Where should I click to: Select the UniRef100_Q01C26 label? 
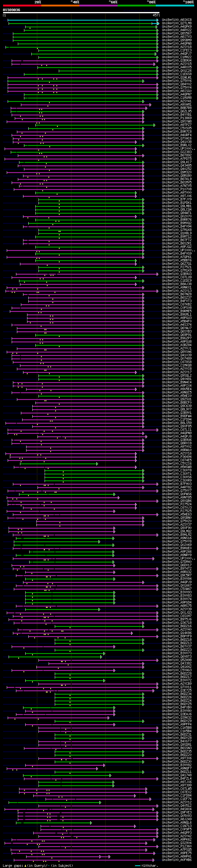tap(177, 71)
